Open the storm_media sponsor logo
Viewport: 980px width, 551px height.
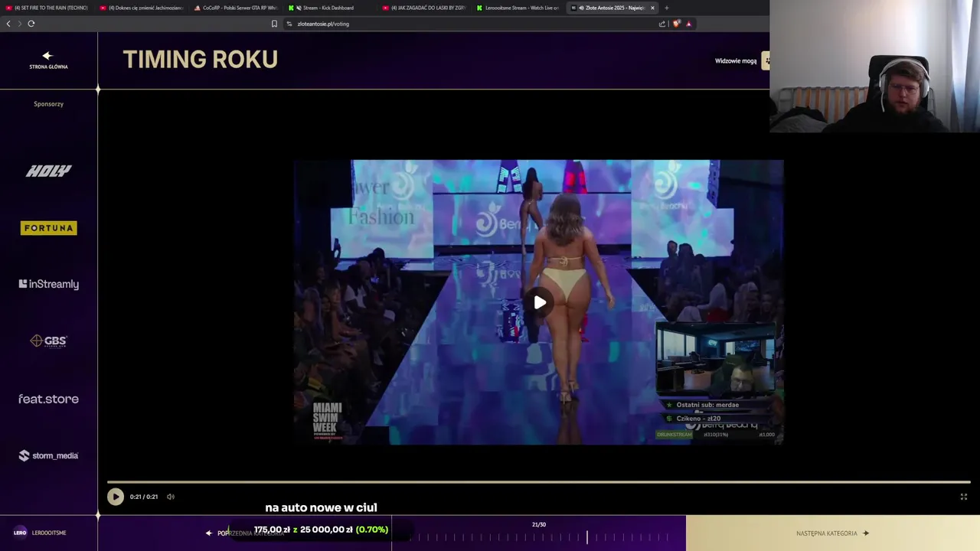[48, 455]
